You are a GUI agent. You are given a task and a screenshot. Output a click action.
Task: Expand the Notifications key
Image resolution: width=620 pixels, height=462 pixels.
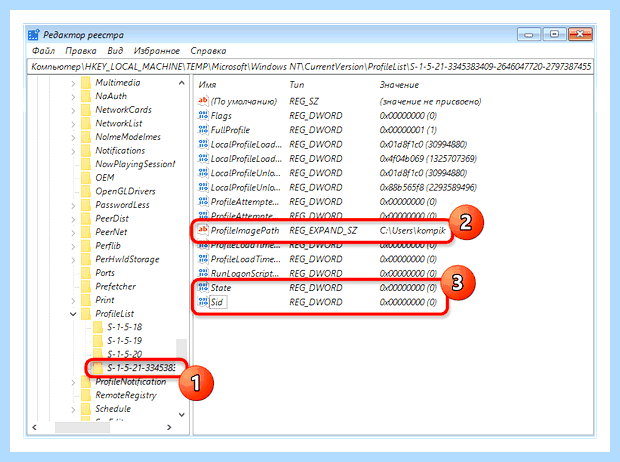tap(73, 151)
